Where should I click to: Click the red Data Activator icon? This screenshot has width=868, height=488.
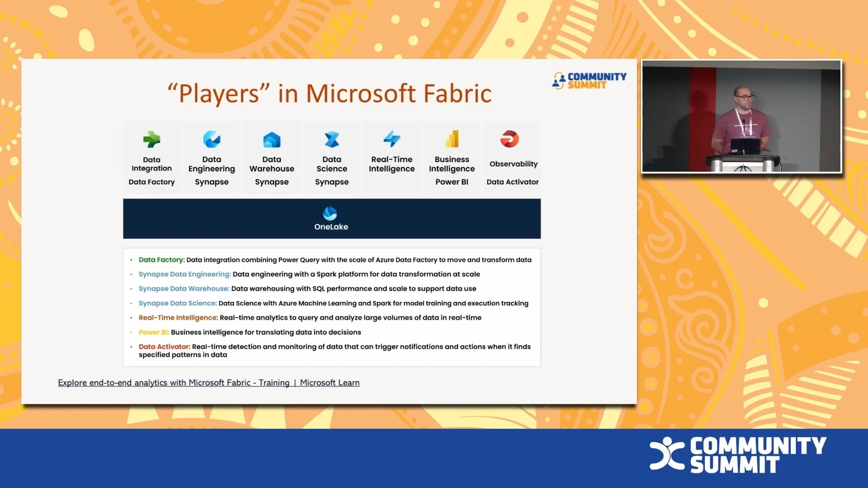(x=509, y=139)
